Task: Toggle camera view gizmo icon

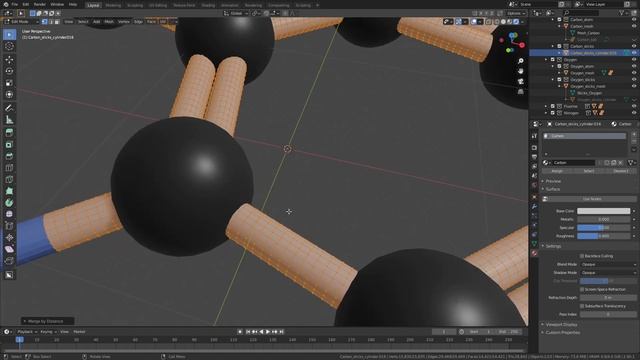Action: [520, 82]
